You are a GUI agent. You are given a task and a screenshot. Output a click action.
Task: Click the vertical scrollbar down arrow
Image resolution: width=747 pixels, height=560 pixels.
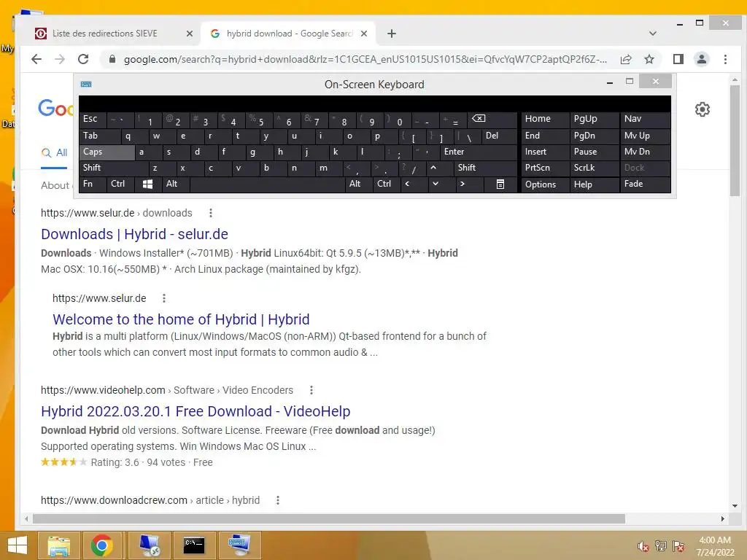(735, 506)
